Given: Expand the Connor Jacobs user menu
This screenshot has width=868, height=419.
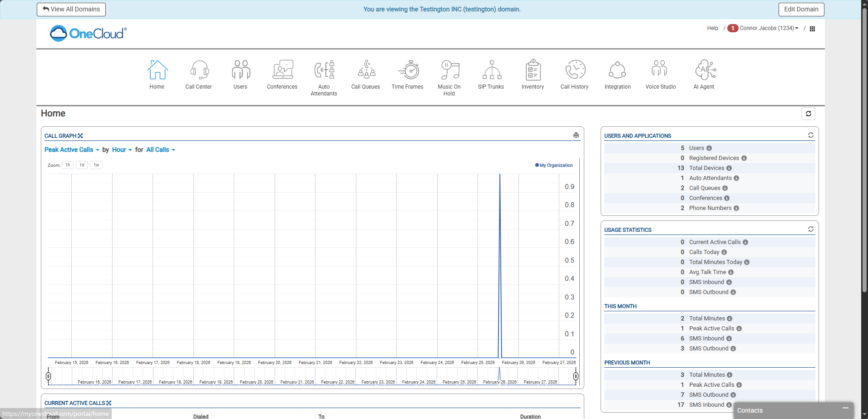Looking at the screenshot, I should tap(769, 28).
